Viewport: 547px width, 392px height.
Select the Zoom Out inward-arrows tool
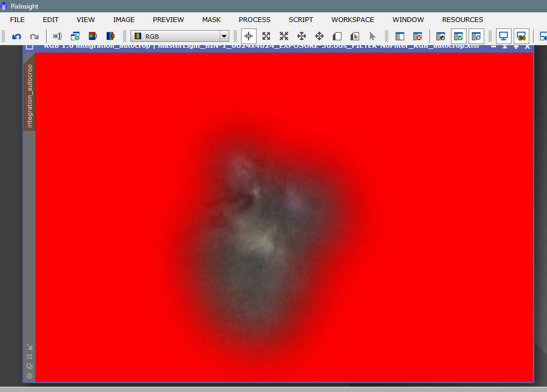(x=284, y=37)
